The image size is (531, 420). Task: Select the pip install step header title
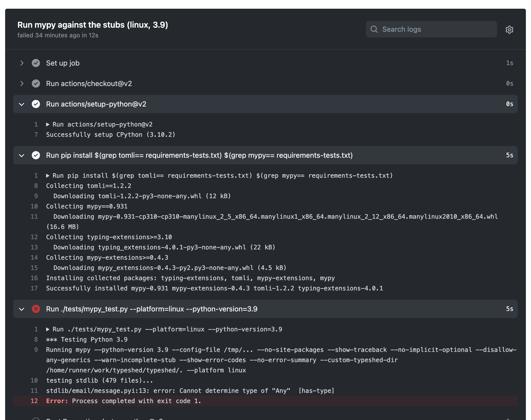(199, 155)
